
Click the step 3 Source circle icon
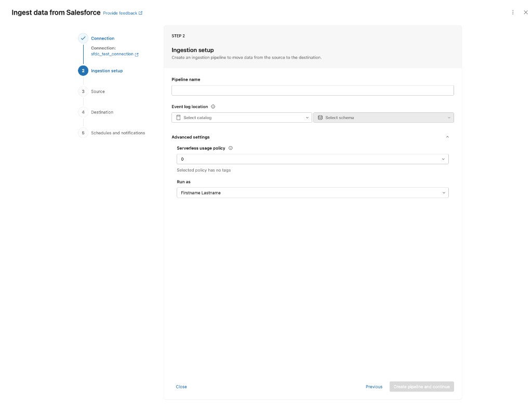click(83, 92)
